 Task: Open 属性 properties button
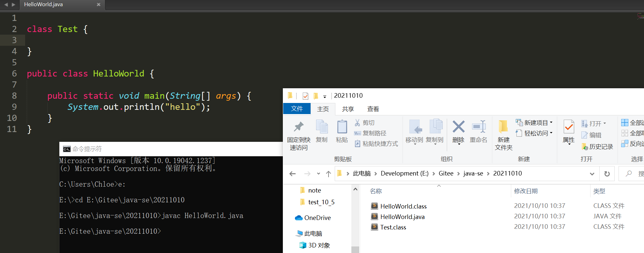[569, 131]
